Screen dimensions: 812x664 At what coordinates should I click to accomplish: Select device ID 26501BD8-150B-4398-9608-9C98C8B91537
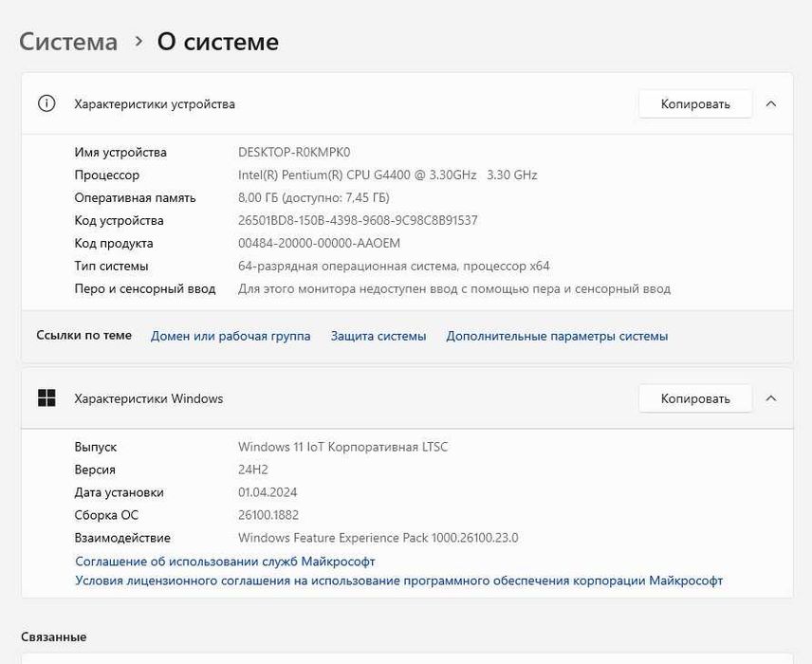click(x=358, y=221)
